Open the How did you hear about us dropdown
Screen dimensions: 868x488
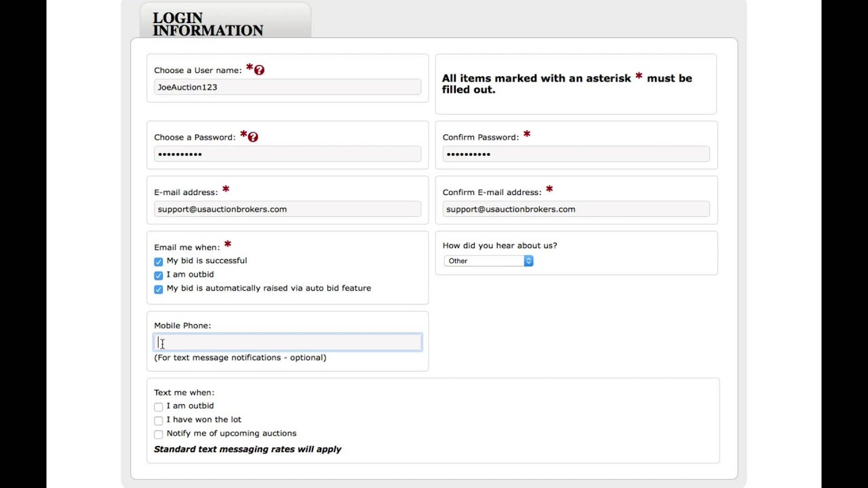[488, 260]
